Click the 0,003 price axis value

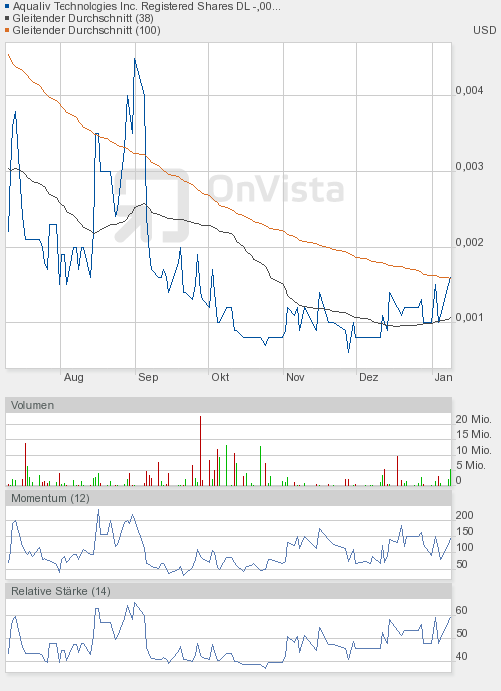pyautogui.click(x=469, y=166)
